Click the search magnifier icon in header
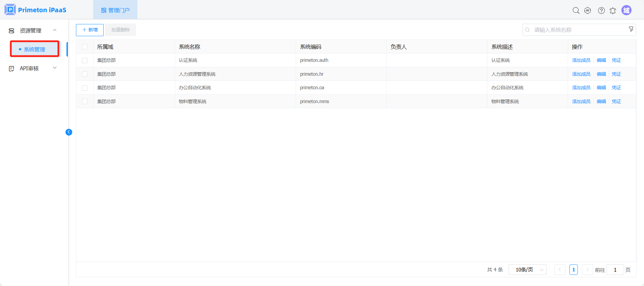 (x=576, y=10)
